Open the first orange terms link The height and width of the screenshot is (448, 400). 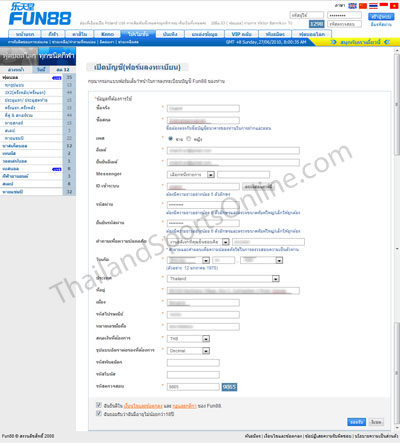coord(143,406)
